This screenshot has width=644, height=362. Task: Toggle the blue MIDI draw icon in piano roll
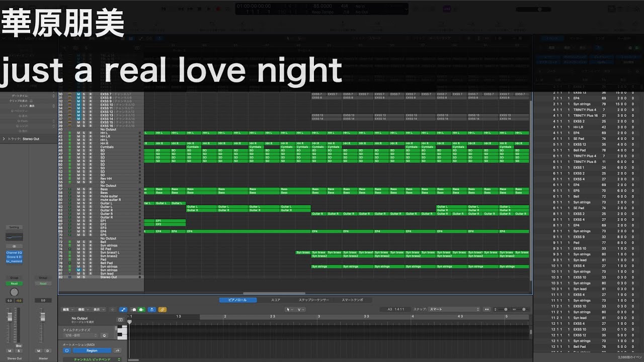point(123,309)
